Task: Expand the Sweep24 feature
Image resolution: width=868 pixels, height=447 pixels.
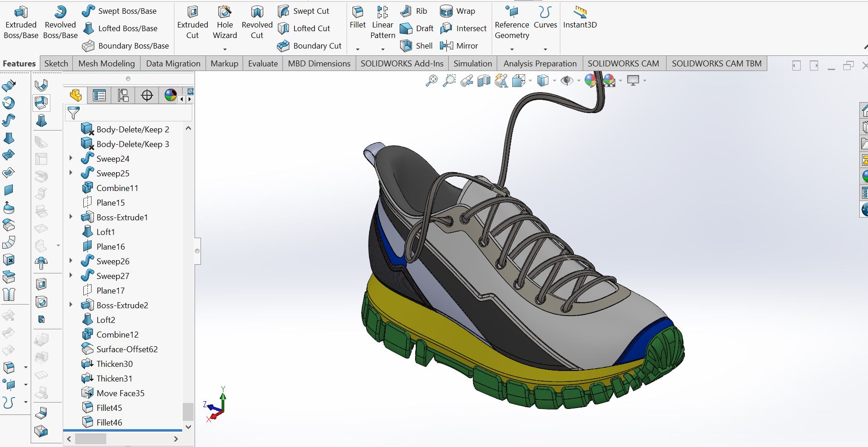Action: [71, 158]
